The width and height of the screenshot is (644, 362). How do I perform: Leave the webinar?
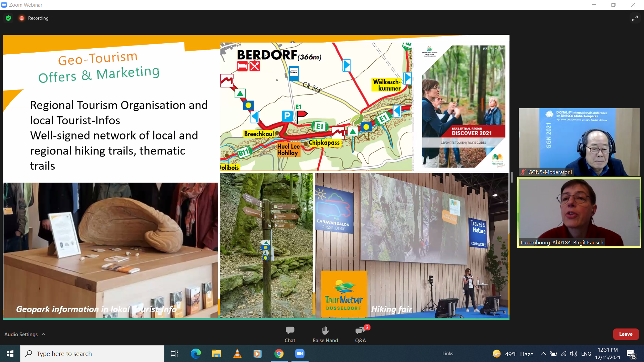pos(626,334)
